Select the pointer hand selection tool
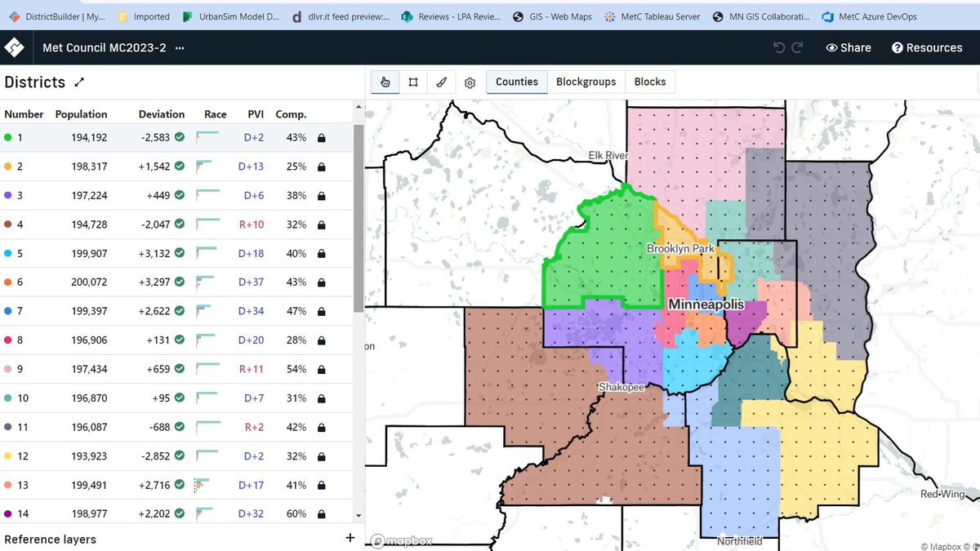980x551 pixels. [x=385, y=82]
